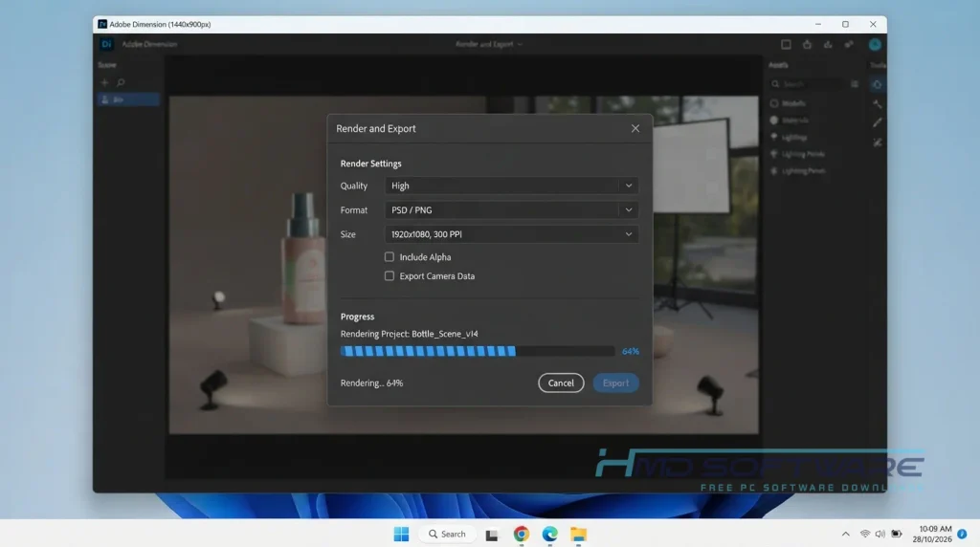Click the link icon in header toolbar

[849, 44]
